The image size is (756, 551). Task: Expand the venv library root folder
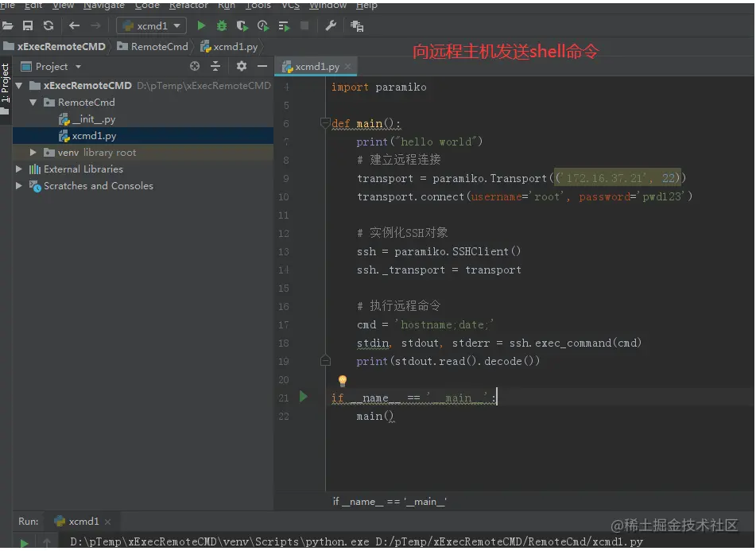(33, 153)
